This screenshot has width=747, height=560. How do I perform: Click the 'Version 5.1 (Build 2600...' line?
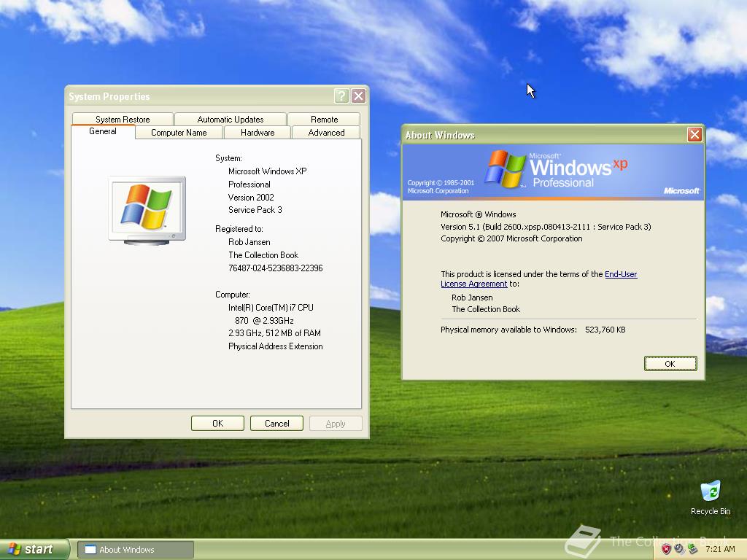click(x=546, y=227)
